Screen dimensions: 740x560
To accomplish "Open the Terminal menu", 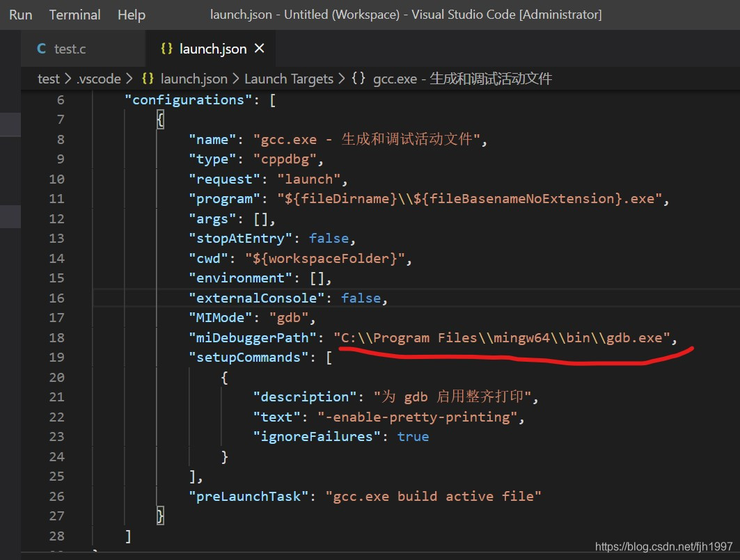I will point(74,15).
